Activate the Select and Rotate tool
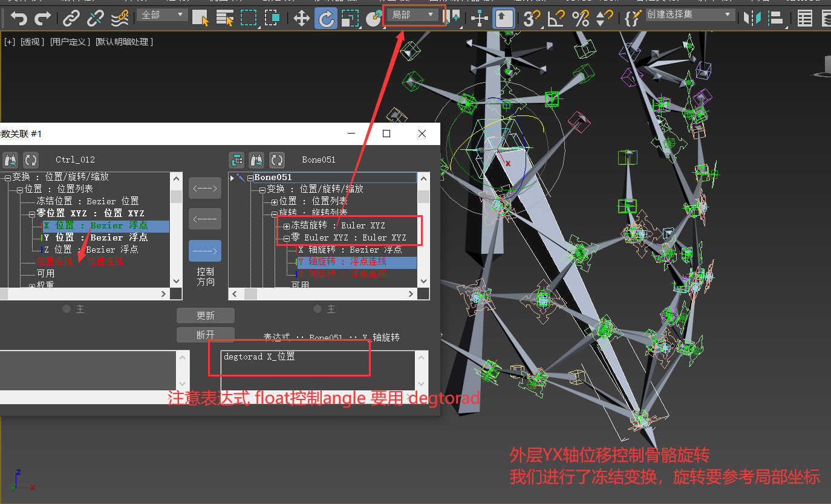This screenshot has height=504, width=831. point(326,18)
